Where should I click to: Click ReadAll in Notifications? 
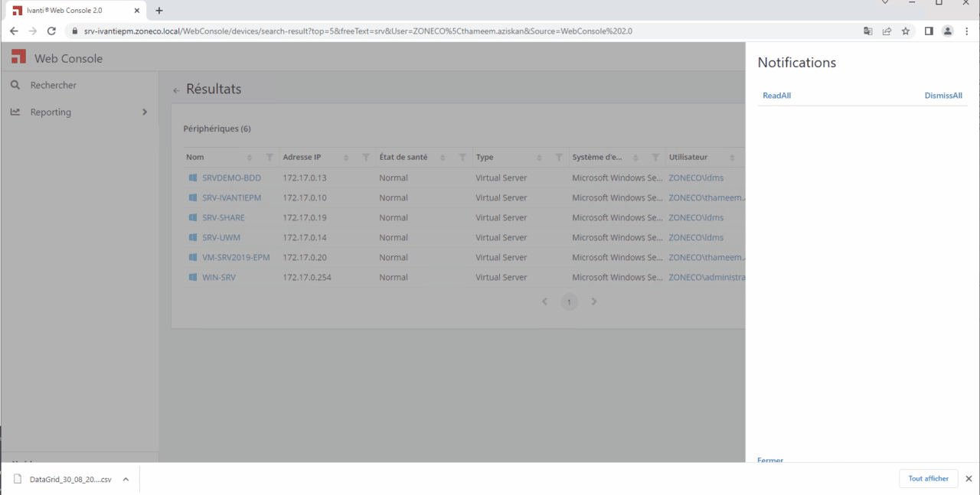point(776,96)
